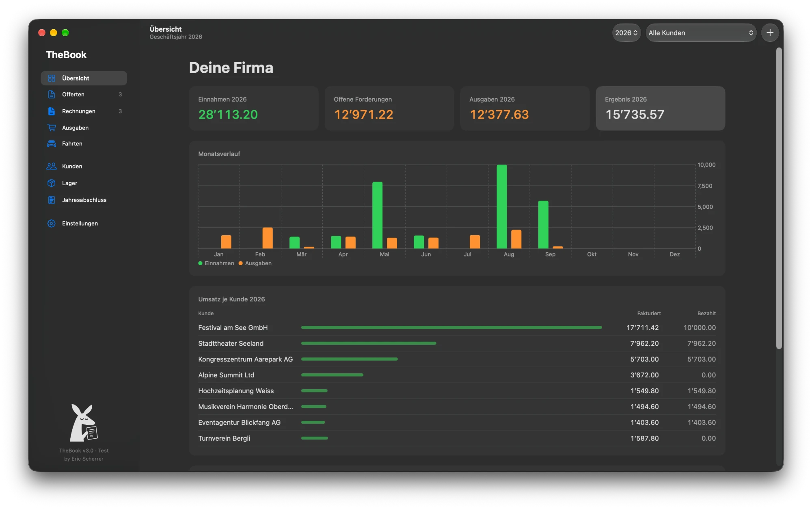812x509 pixels.
Task: Open the Alle Kunden customer filter
Action: 701,32
